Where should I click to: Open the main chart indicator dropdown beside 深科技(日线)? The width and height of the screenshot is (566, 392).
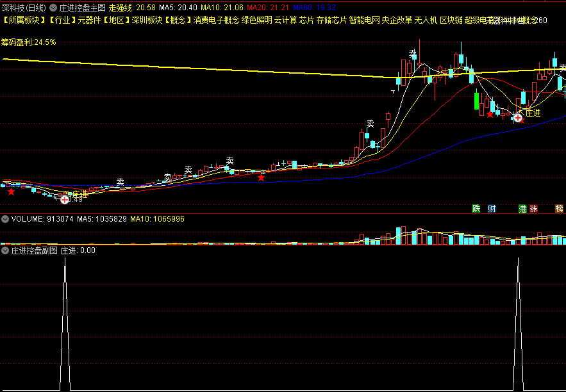(x=53, y=8)
